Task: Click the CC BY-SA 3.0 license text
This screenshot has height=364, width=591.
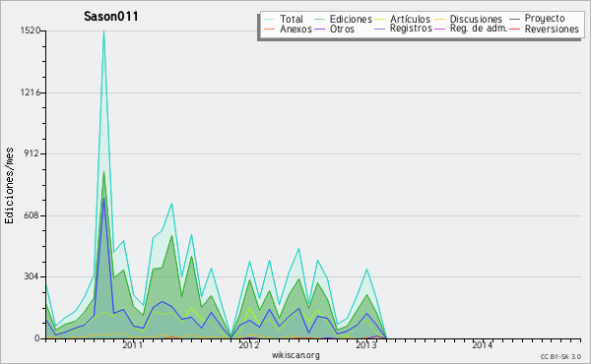Action: click(560, 356)
